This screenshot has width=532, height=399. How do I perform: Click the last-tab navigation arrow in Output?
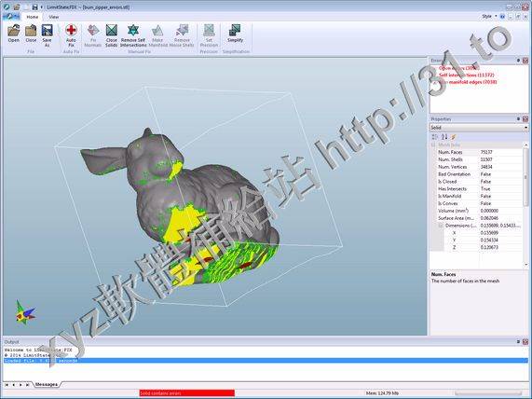tap(27, 385)
